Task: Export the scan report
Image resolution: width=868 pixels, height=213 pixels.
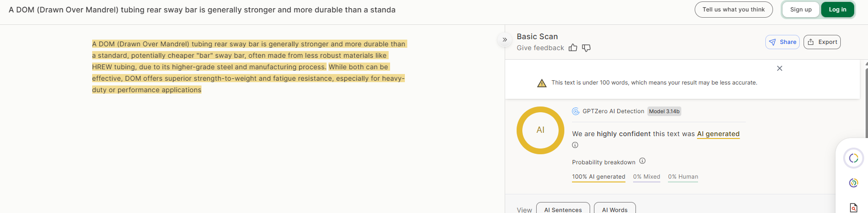Action: (822, 42)
